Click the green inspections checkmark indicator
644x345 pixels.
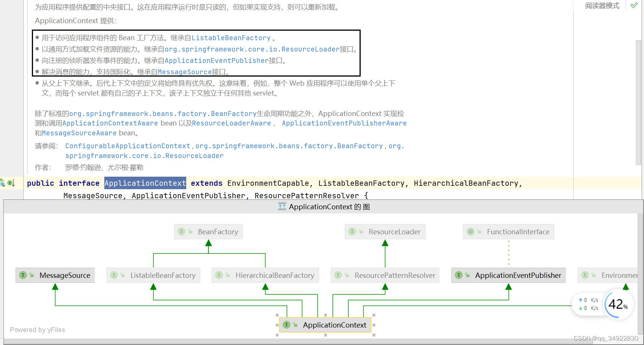[x=634, y=5]
